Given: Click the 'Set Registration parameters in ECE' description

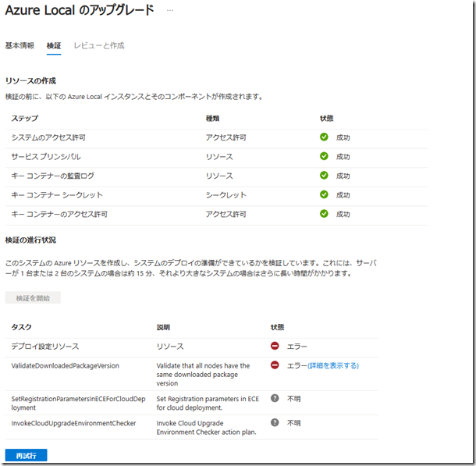Looking at the screenshot, I should point(208,403).
